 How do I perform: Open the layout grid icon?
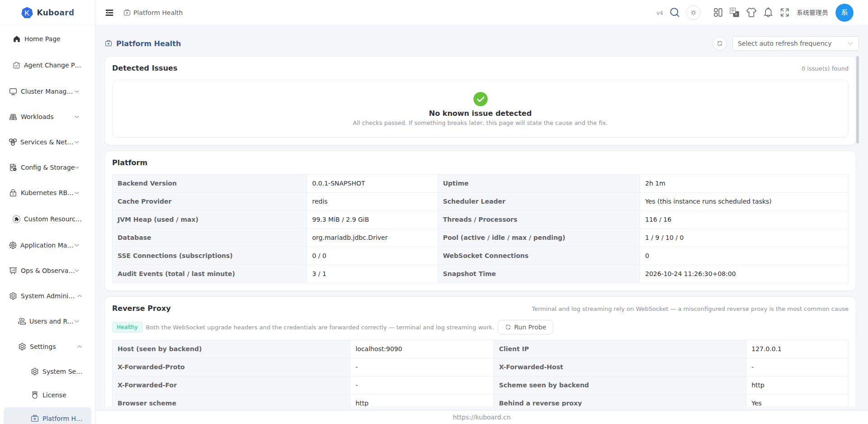coord(718,13)
